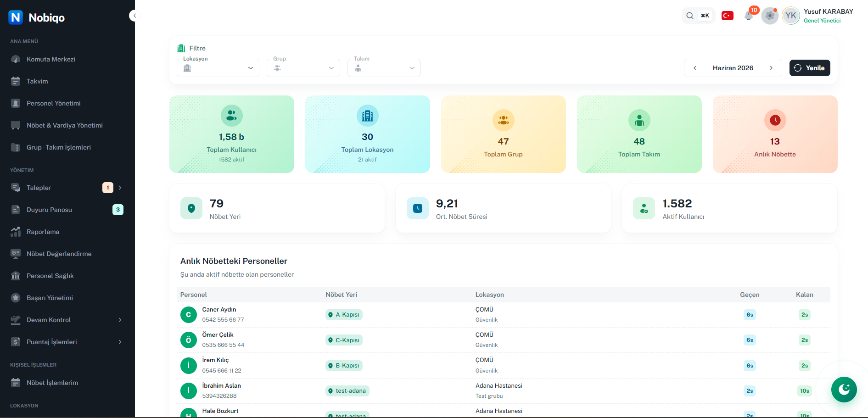Open Grup-Takım İşlemleri
This screenshot has height=418, width=868.
[x=67, y=147]
